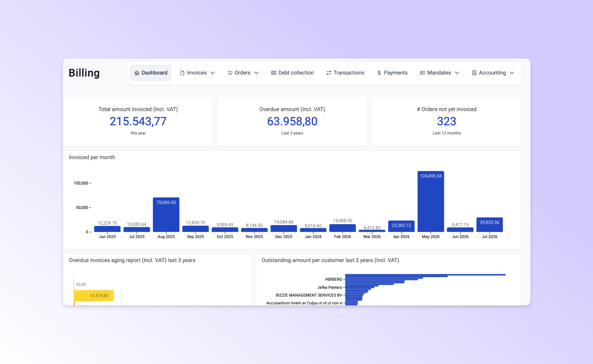
Task: Click the Sep 2025 bar 12,829.70
Action: click(195, 229)
